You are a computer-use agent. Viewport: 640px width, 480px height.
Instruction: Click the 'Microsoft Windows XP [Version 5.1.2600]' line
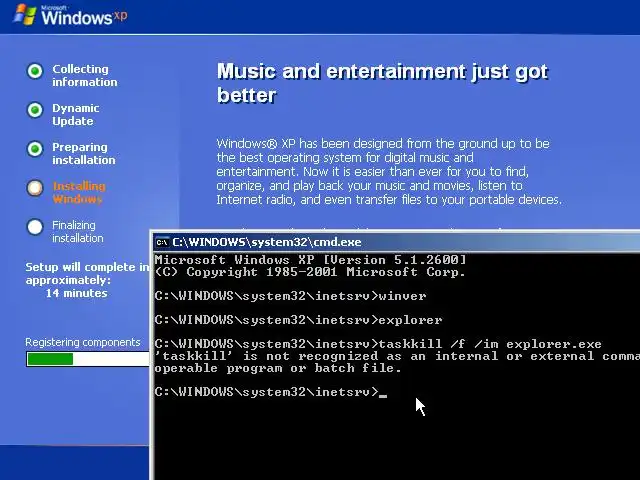click(310, 260)
